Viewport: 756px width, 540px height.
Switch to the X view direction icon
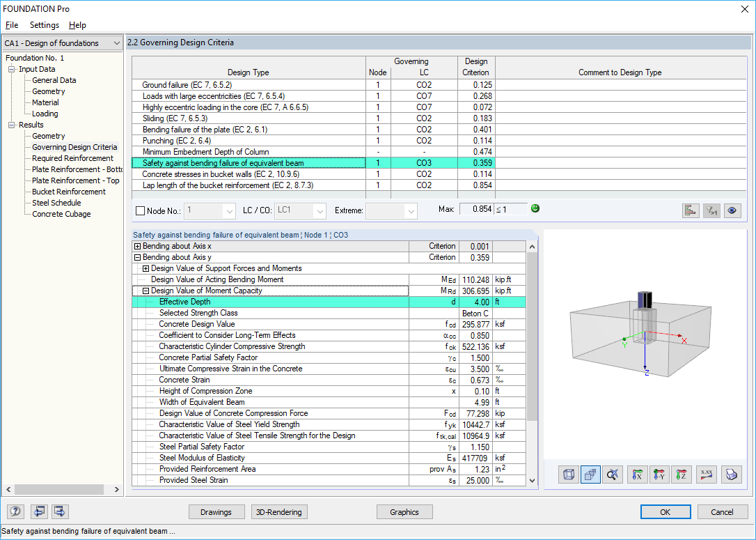[x=637, y=475]
